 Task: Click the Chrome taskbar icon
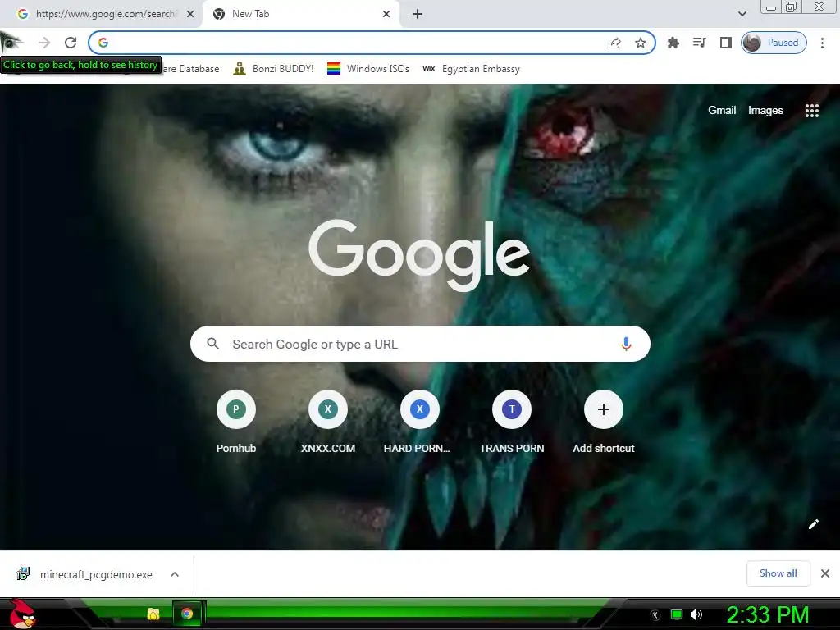click(x=187, y=614)
